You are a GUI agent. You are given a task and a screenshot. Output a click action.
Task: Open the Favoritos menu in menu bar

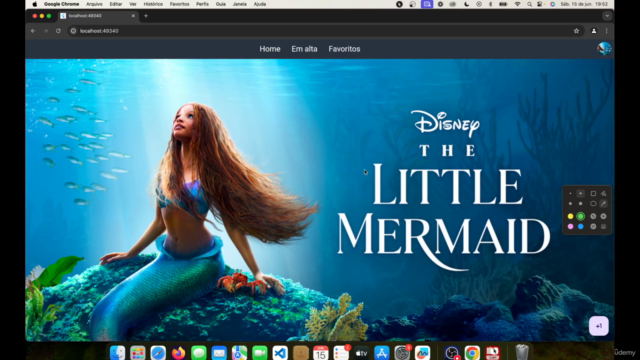[180, 4]
